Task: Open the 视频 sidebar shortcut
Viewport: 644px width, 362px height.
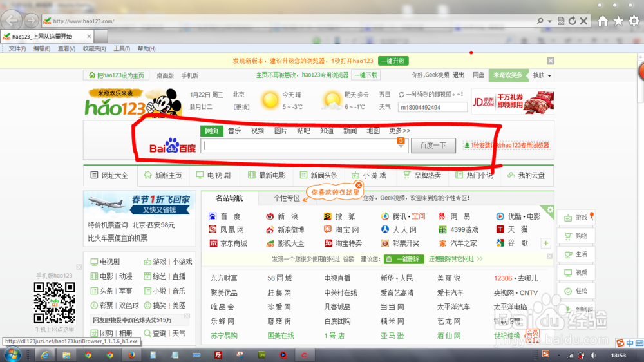Action: 576,272
